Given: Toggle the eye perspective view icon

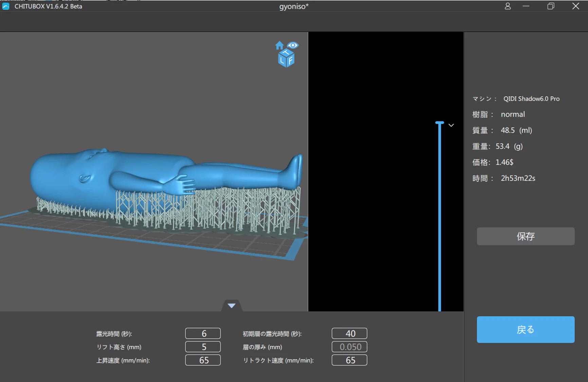Looking at the screenshot, I should pyautogui.click(x=293, y=45).
